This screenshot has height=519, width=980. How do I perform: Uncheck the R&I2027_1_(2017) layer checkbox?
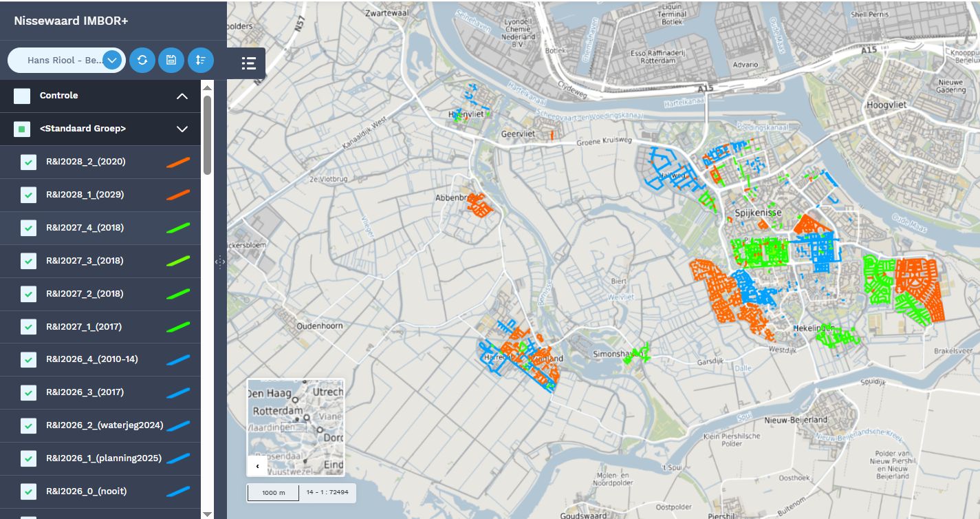point(28,327)
